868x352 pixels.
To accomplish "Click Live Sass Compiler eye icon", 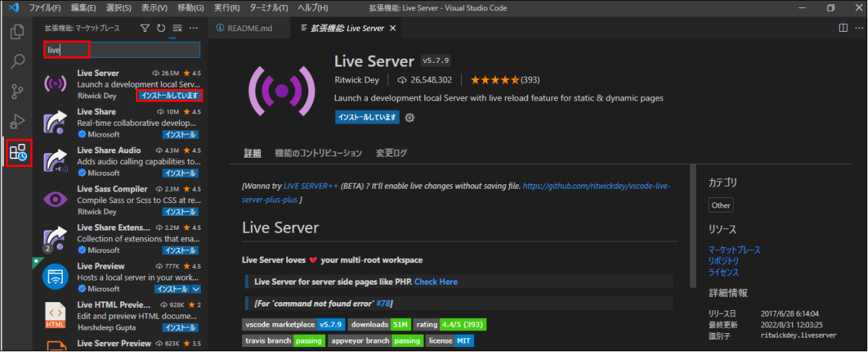I will tap(56, 200).
